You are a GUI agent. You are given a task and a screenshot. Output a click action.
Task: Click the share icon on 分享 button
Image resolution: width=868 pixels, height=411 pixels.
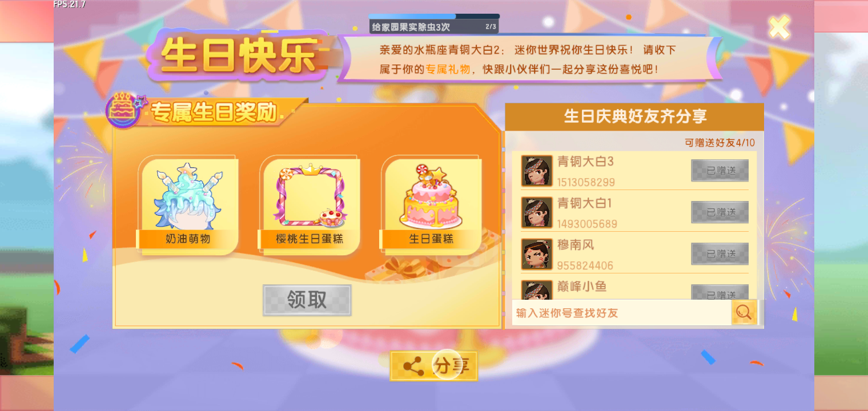pyautogui.click(x=413, y=366)
